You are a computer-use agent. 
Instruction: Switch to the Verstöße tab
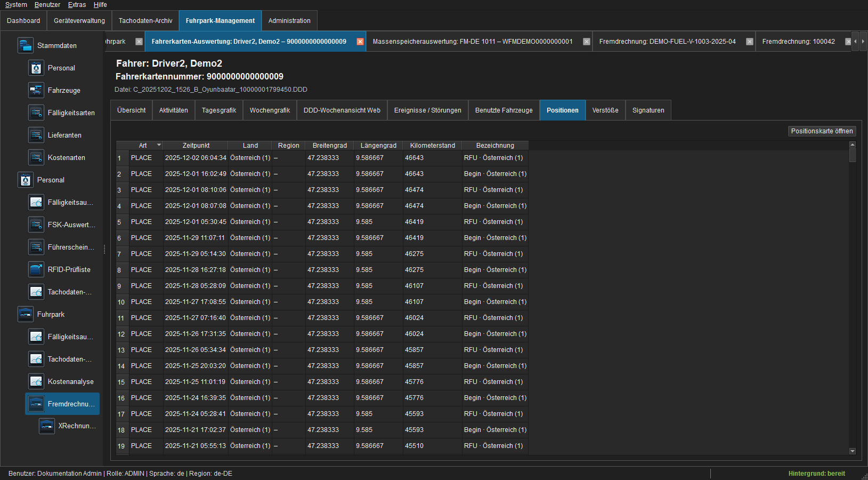[x=605, y=110]
